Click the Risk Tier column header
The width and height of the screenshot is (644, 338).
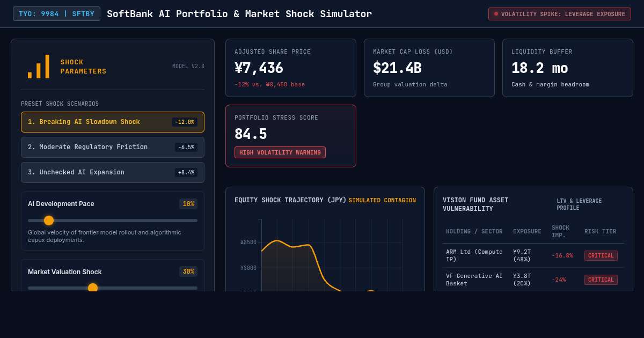coord(600,232)
